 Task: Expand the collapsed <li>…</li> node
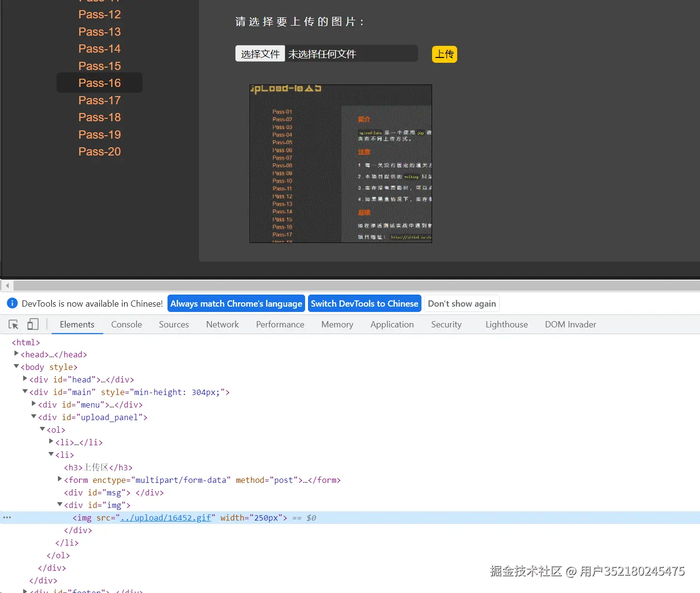[x=51, y=442]
